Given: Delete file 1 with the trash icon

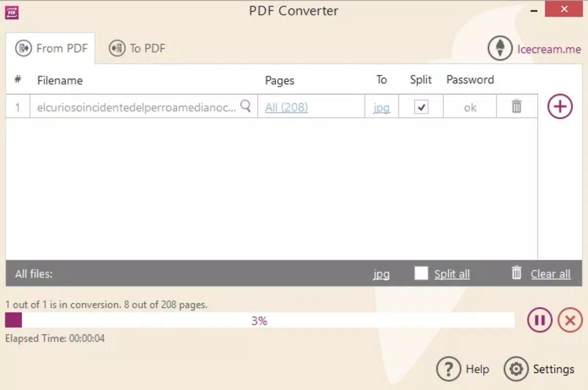Looking at the screenshot, I should (516, 106).
